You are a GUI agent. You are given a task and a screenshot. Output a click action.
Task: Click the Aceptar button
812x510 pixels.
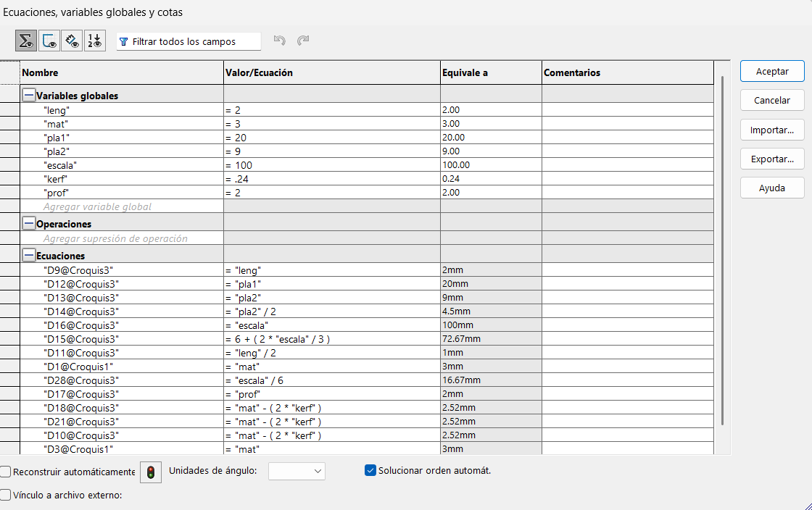tap(772, 72)
